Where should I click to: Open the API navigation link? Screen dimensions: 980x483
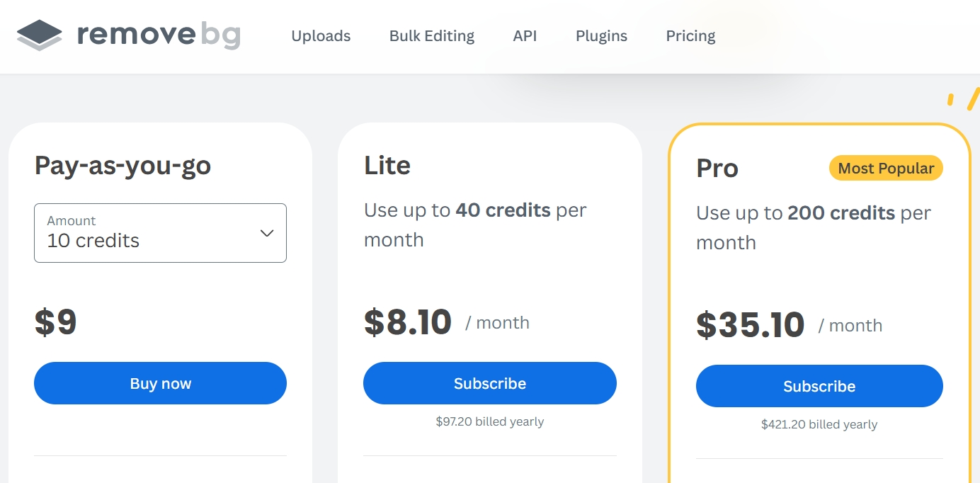click(x=525, y=36)
